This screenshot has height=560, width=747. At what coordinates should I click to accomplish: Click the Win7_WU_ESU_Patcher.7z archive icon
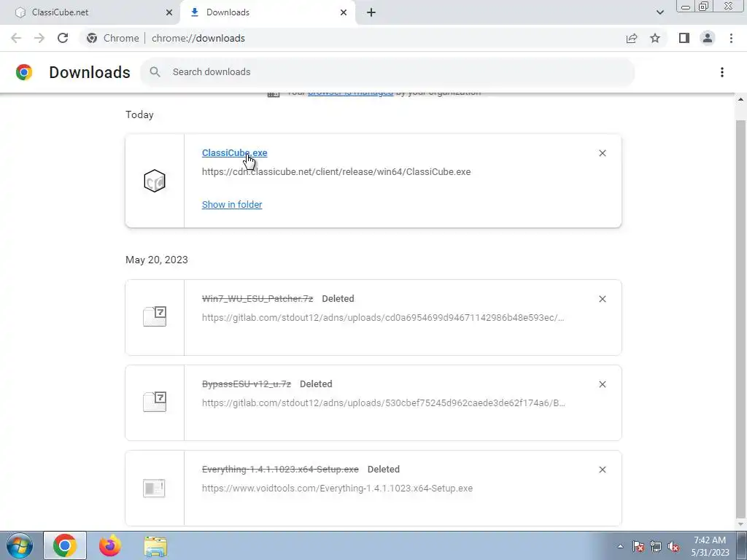coord(155,316)
